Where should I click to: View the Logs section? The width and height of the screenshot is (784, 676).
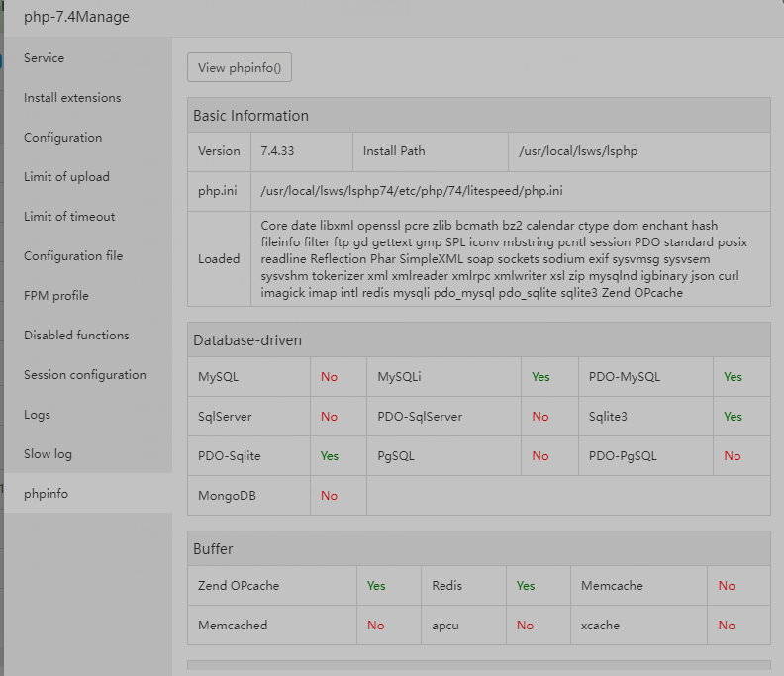37,415
